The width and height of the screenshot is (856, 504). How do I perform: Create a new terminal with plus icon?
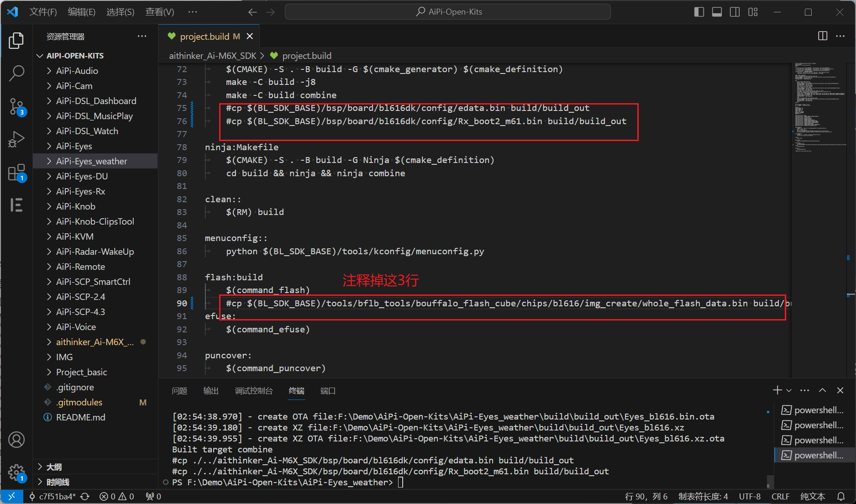pos(777,390)
